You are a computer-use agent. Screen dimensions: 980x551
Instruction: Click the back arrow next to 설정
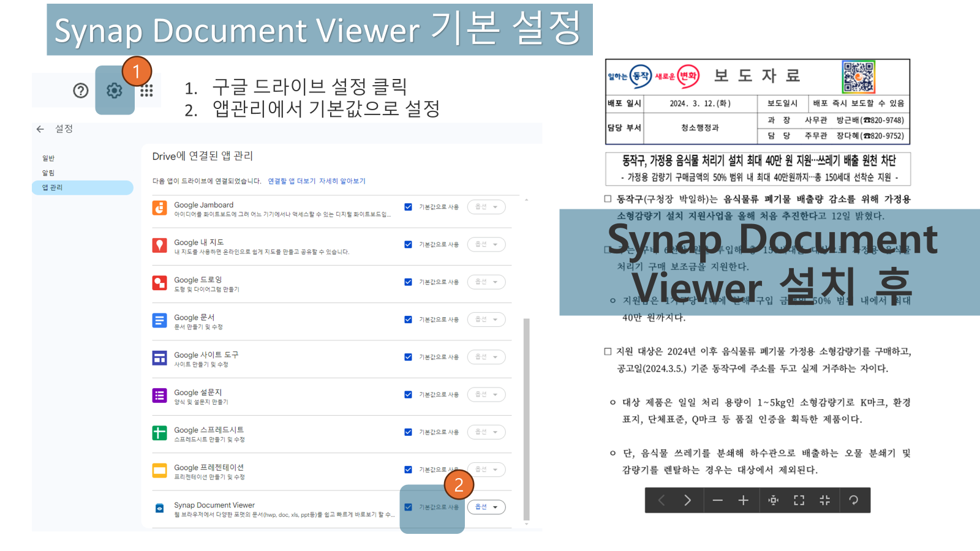pos(40,129)
